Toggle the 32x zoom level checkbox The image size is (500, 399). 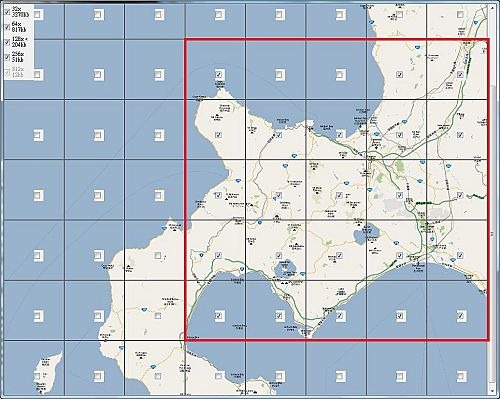coord(7,12)
